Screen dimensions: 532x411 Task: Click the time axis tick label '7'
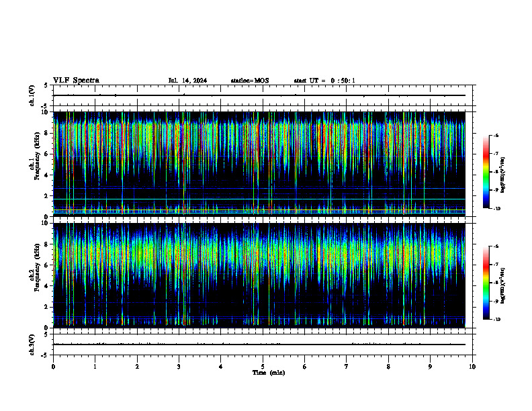coord(347,367)
